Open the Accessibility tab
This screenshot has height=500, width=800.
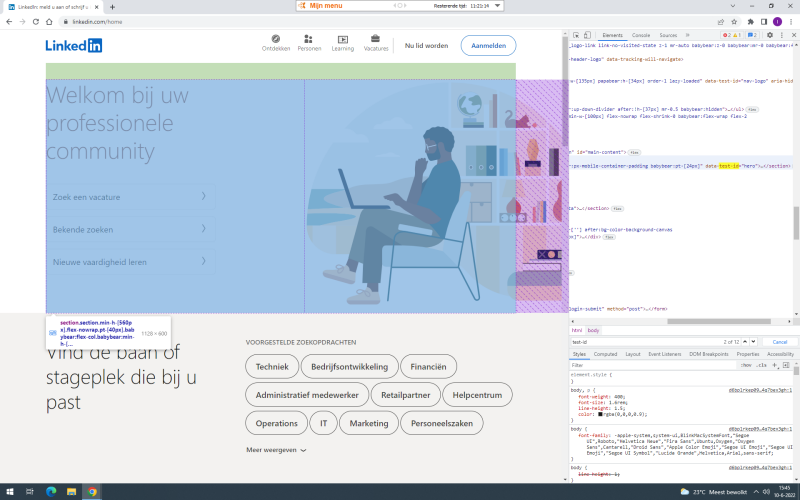tap(780, 354)
